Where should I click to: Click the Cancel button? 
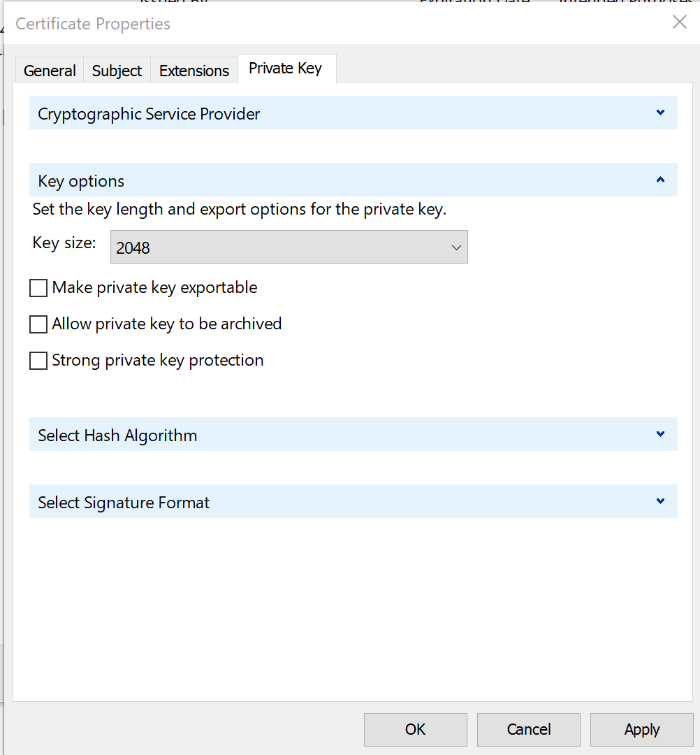click(x=529, y=730)
